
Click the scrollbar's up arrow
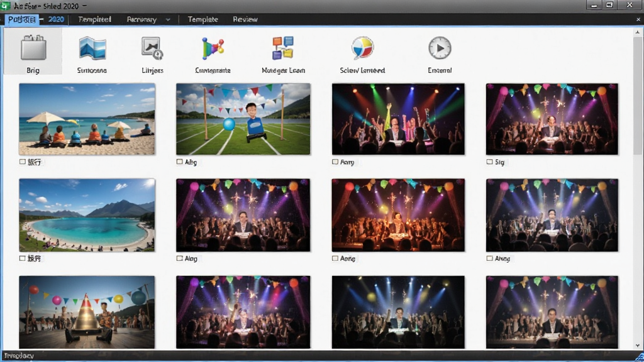point(638,31)
